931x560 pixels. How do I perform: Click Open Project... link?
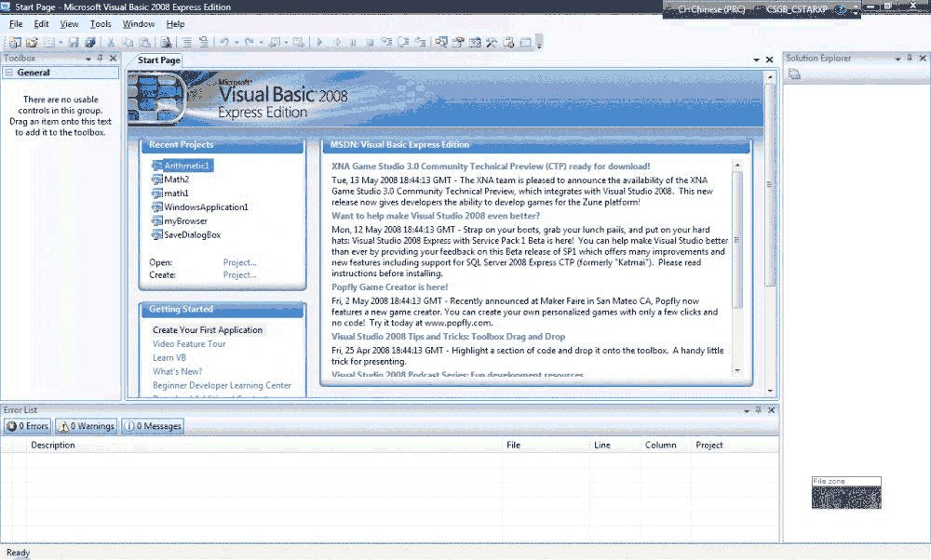[240, 262]
